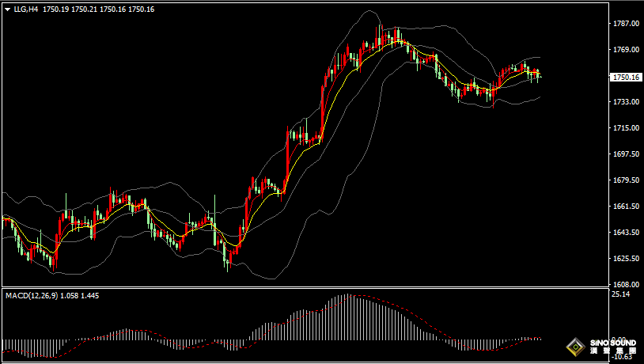Click the 1787.00 price axis label
This screenshot has width=644, height=364.
point(626,24)
